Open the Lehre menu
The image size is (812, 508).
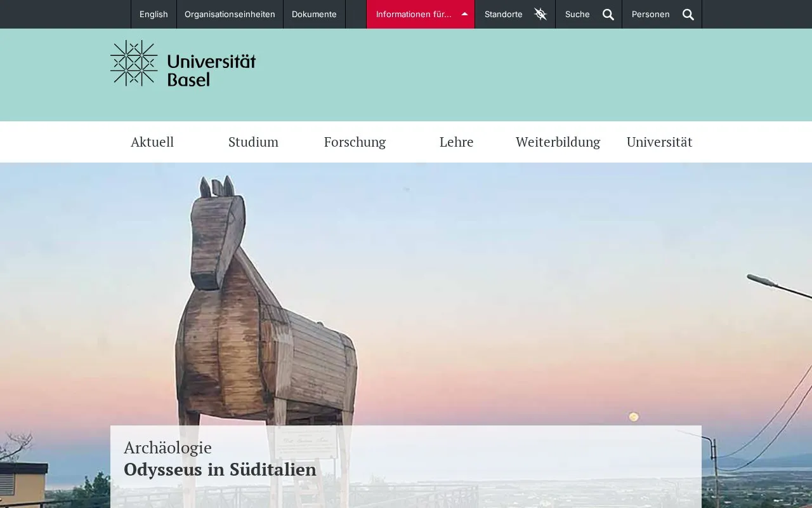pyautogui.click(x=456, y=142)
